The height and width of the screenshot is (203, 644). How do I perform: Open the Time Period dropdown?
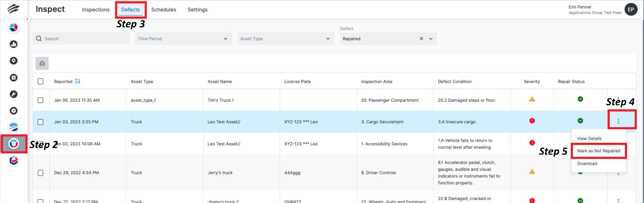183,39
